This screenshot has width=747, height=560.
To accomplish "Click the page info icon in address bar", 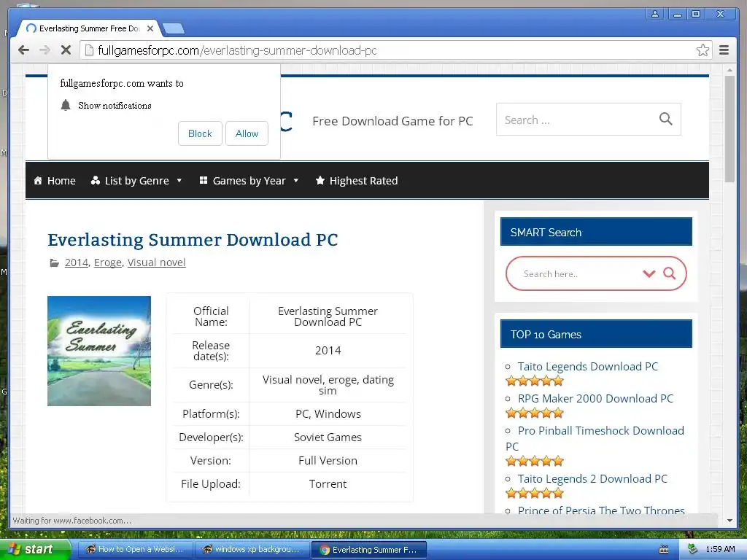I will click(x=89, y=50).
